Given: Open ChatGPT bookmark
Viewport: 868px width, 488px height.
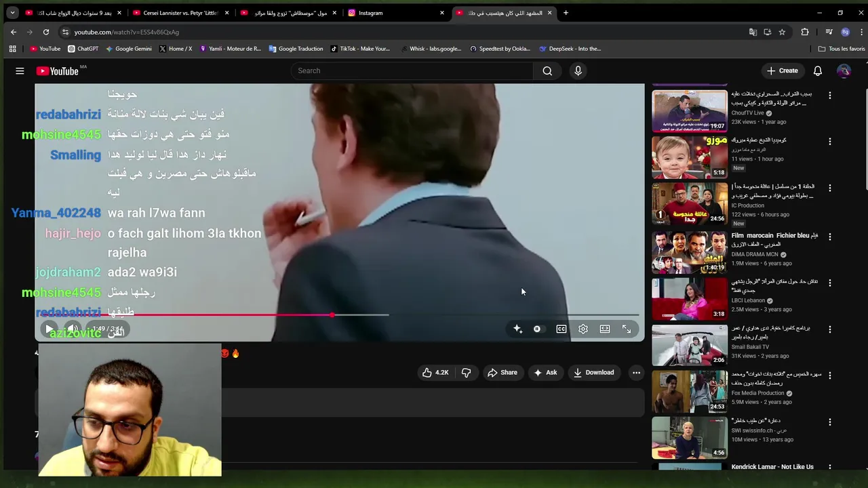Looking at the screenshot, I should pyautogui.click(x=83, y=49).
